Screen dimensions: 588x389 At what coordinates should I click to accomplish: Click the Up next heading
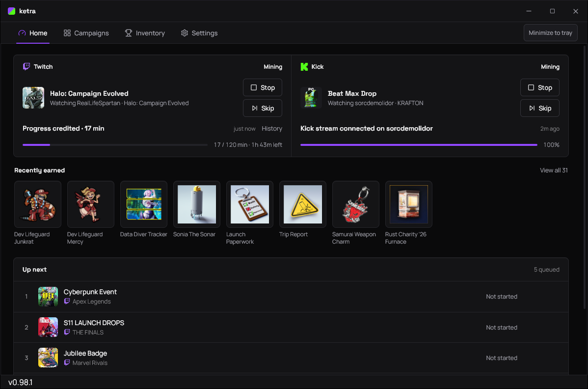[x=34, y=269]
